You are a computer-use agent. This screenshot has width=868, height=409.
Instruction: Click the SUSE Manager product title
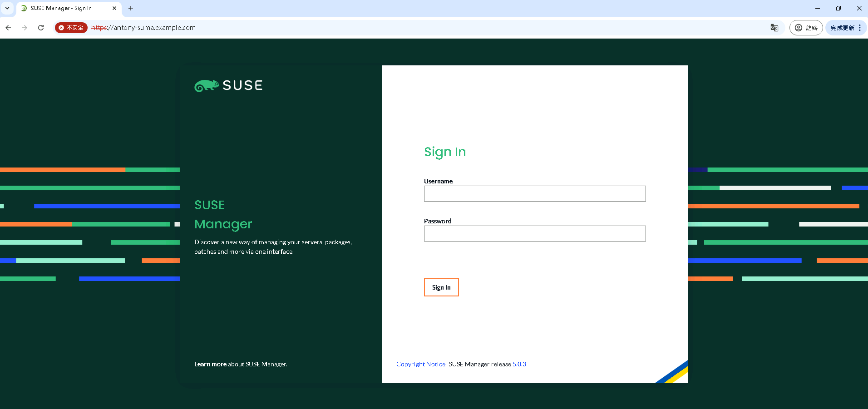click(223, 214)
